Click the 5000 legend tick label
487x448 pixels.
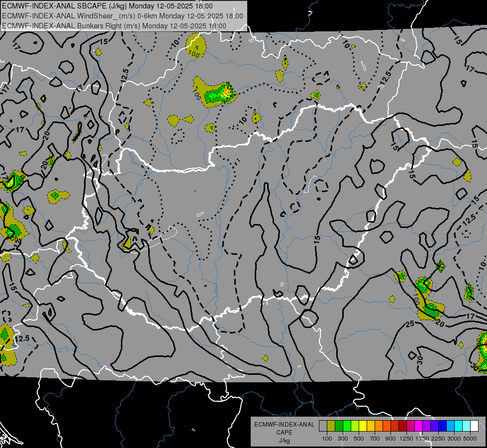pos(470,439)
